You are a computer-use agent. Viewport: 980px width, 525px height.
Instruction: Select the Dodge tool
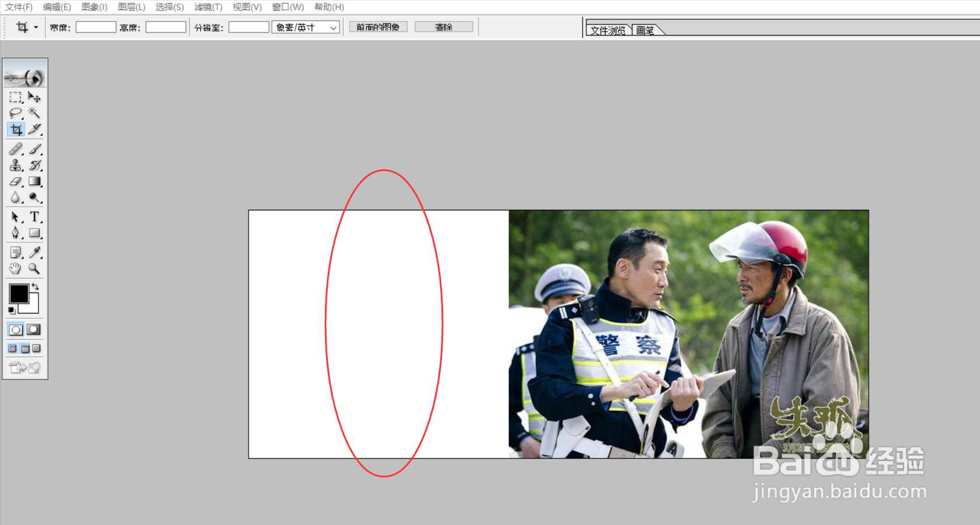[x=34, y=198]
